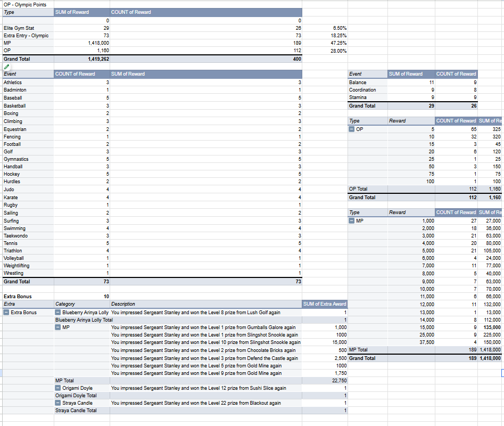
Task: Click the 22,750 MP total value
Action: click(x=340, y=381)
